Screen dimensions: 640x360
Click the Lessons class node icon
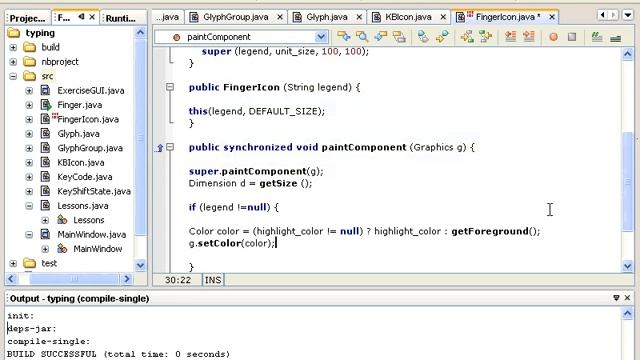[62, 220]
